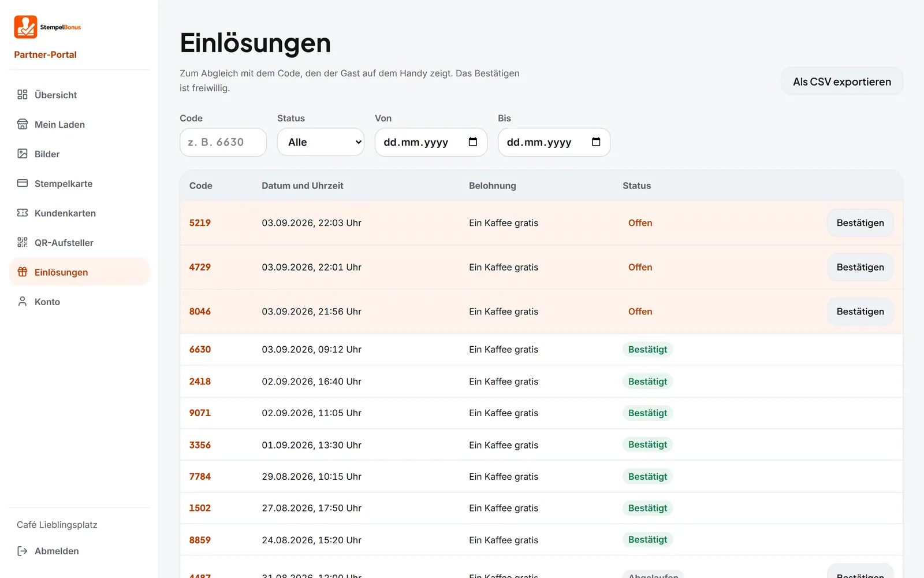Click code 7784 in the table
This screenshot has width=924, height=578.
coord(200,476)
